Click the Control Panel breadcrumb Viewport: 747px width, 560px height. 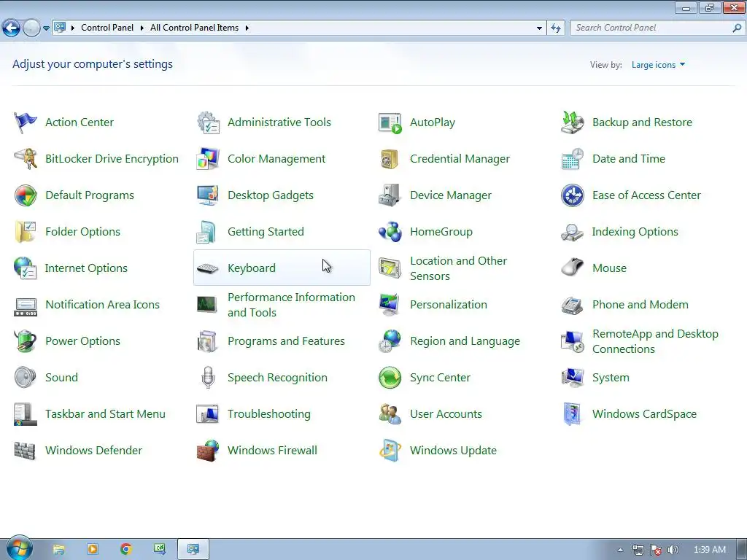(107, 28)
